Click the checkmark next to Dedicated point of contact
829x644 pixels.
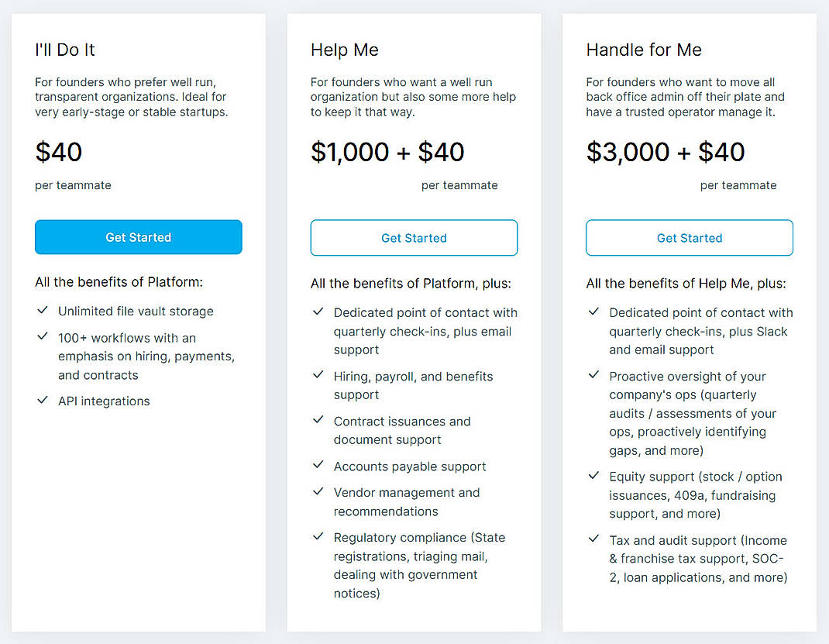tap(318, 311)
